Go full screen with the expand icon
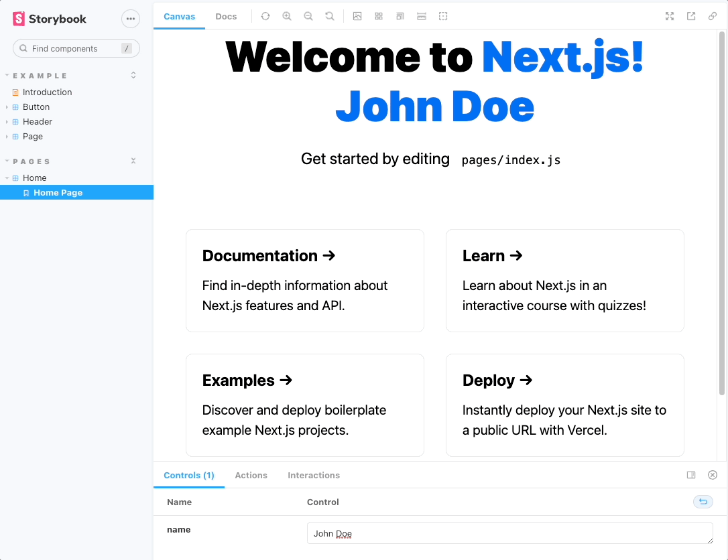 coord(670,16)
